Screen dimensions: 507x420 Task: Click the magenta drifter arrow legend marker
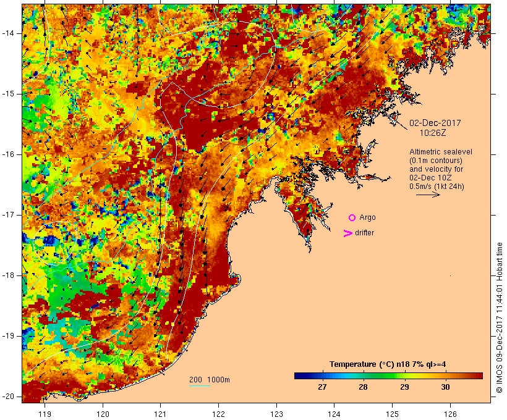pos(348,233)
